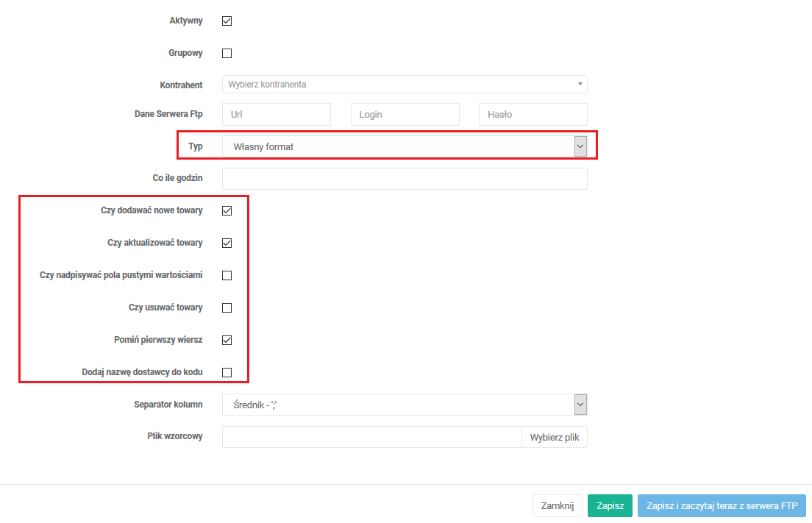Save with the green Zapisz button
The height and width of the screenshot is (523, 812).
(610, 506)
